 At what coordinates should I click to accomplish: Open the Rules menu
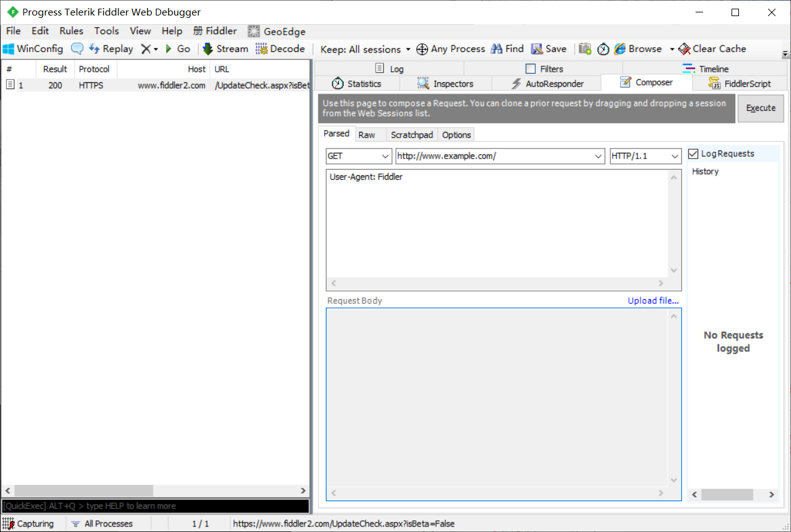[x=71, y=31]
